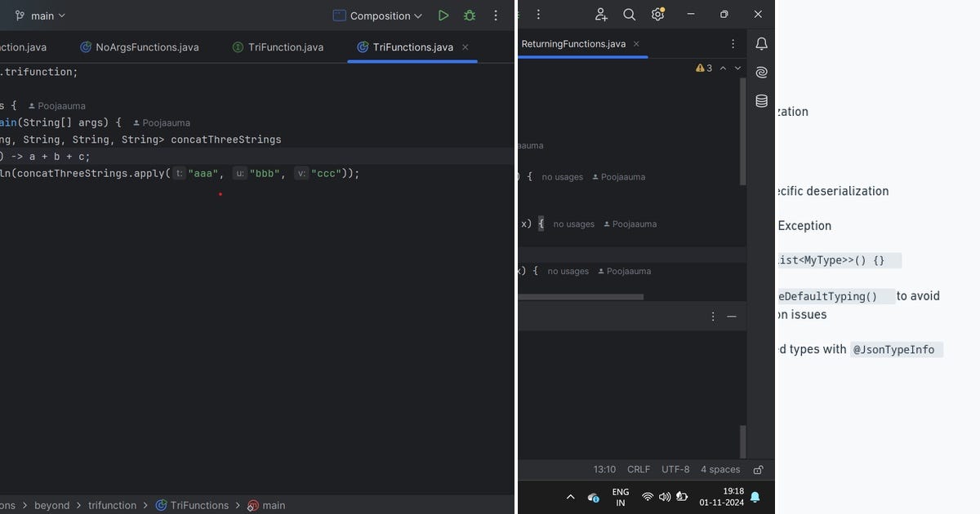
Task: Open the taskbar clock showing 19:18
Action: tap(722, 497)
